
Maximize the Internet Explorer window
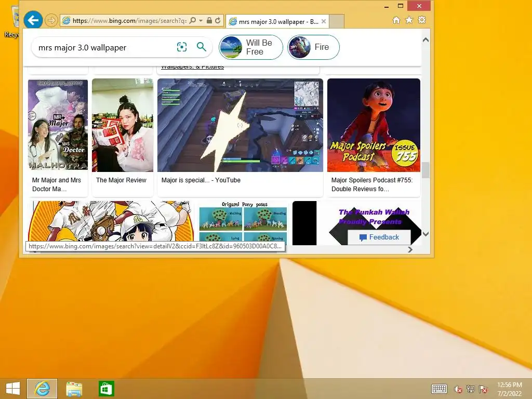click(x=401, y=6)
